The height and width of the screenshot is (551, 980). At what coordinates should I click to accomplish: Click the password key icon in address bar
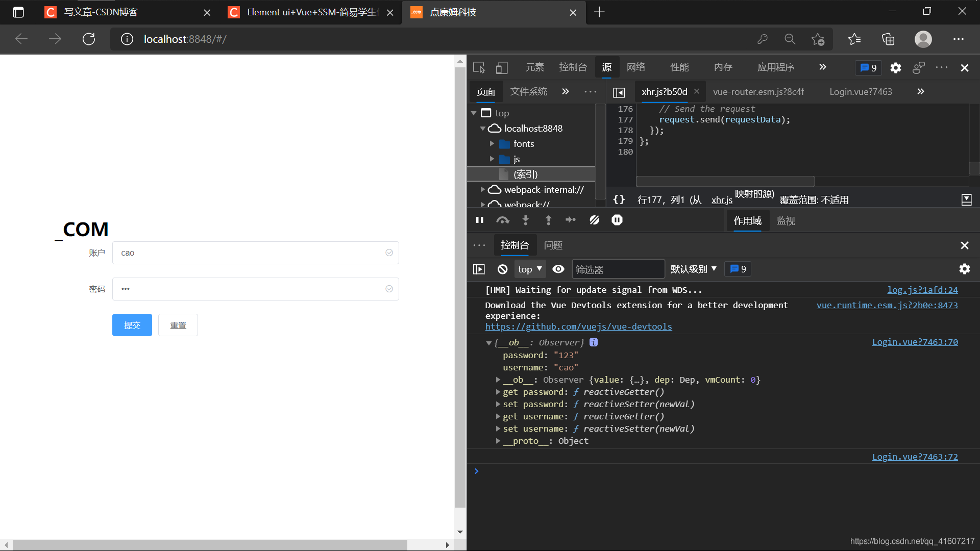coord(762,39)
